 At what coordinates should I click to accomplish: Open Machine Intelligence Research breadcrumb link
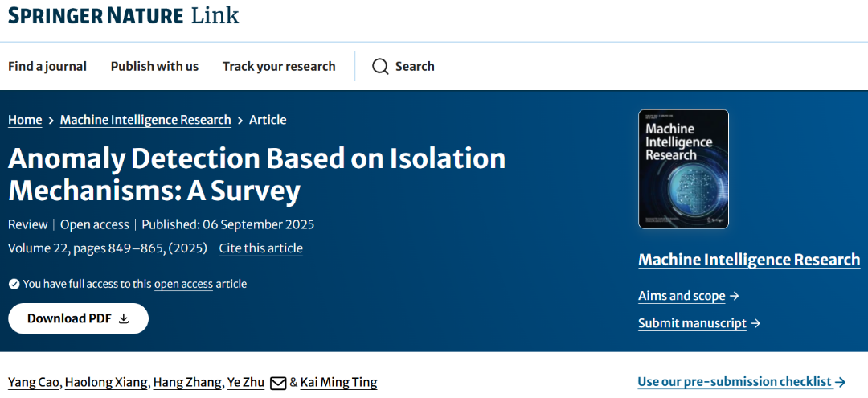click(x=145, y=120)
